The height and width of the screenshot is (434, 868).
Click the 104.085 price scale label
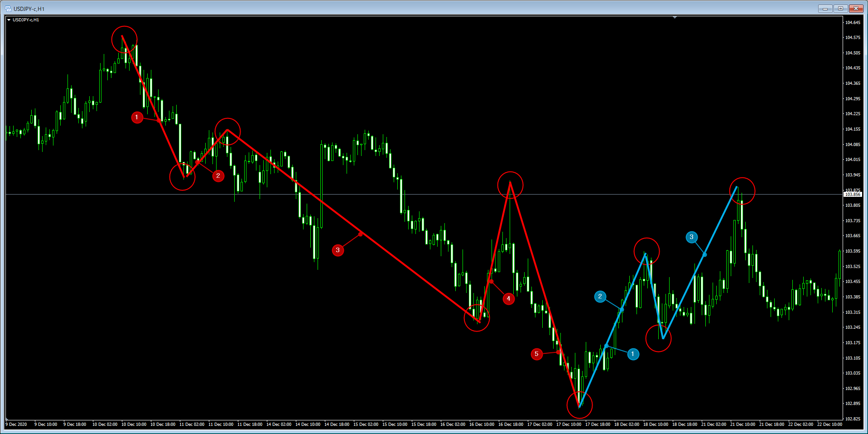point(853,144)
